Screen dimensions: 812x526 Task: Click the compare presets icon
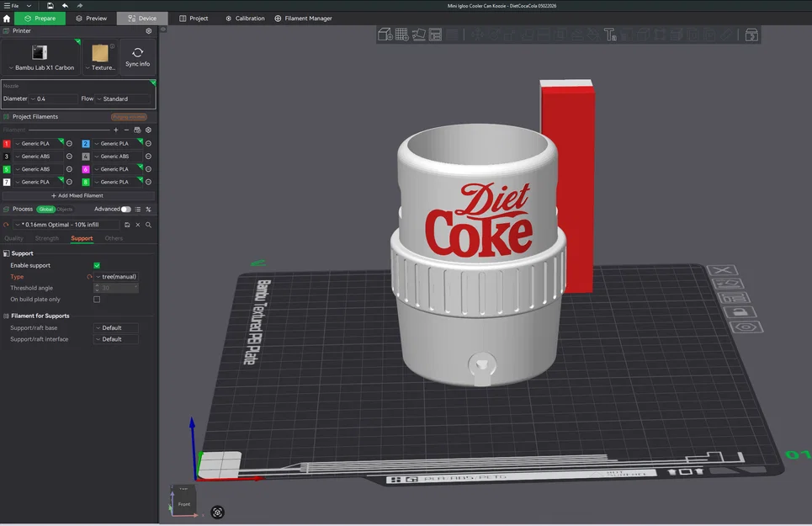pos(149,210)
